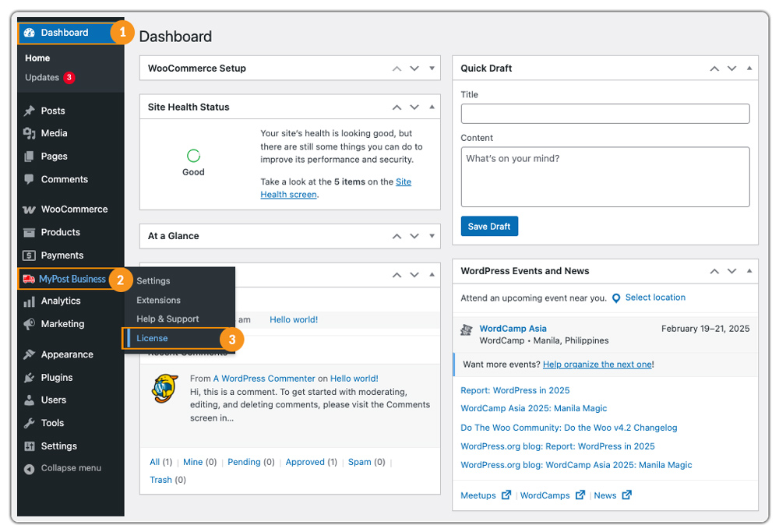
Task: Click the What's on your mind content box
Action: point(605,177)
